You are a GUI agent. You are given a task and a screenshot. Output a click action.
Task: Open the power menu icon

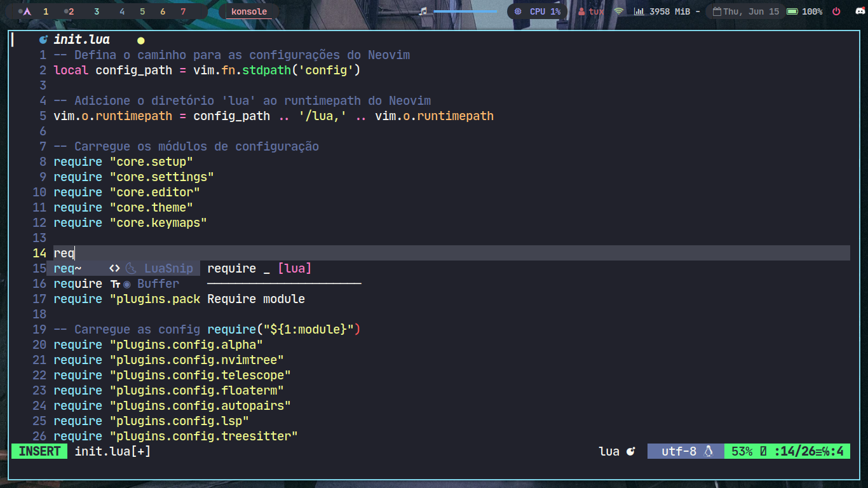pyautogui.click(x=836, y=11)
